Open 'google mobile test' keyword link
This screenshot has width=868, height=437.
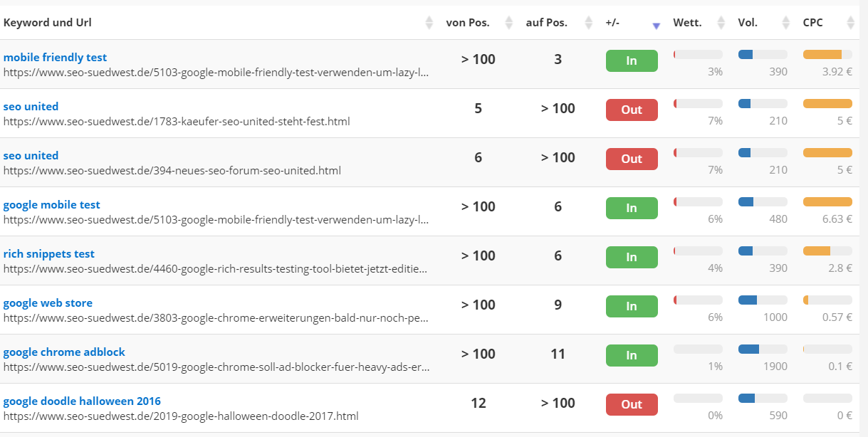[51, 205]
